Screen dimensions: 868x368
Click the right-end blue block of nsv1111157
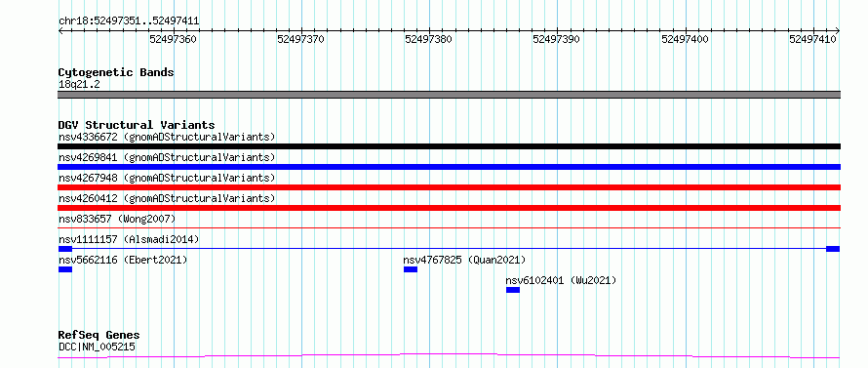(833, 249)
